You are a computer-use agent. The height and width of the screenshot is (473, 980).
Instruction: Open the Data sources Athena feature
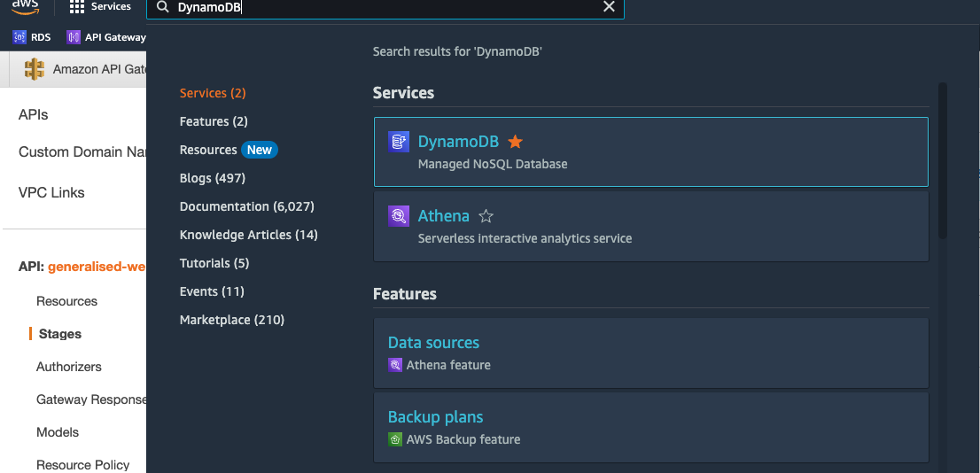click(433, 343)
